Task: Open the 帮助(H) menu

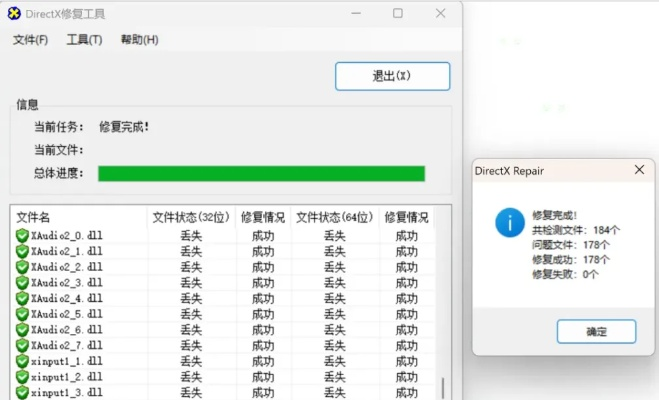Action: pyautogui.click(x=139, y=40)
